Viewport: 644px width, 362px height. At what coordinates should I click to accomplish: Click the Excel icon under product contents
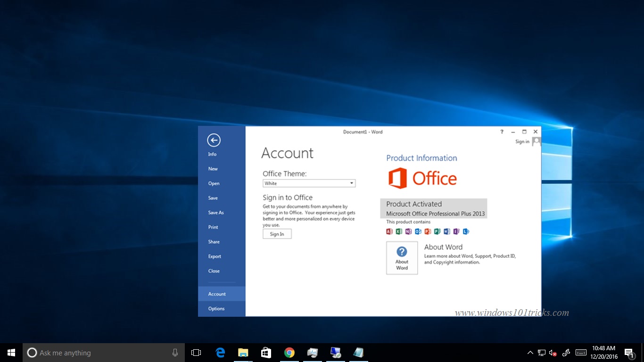click(x=399, y=231)
